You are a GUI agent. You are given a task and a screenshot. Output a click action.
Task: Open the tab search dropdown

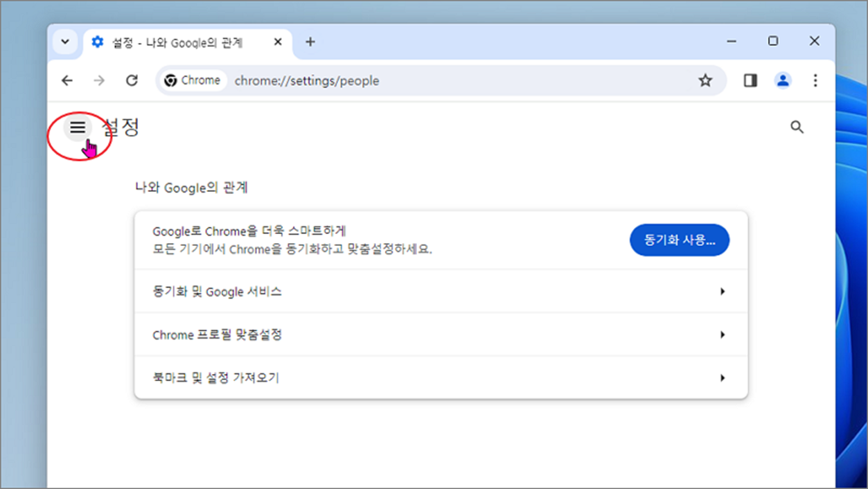point(65,42)
